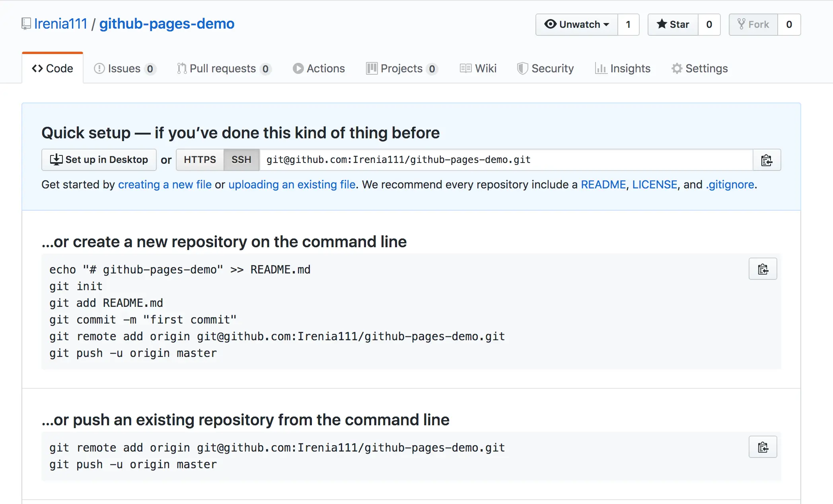Open the Actions tab
The width and height of the screenshot is (833, 504).
pos(319,68)
